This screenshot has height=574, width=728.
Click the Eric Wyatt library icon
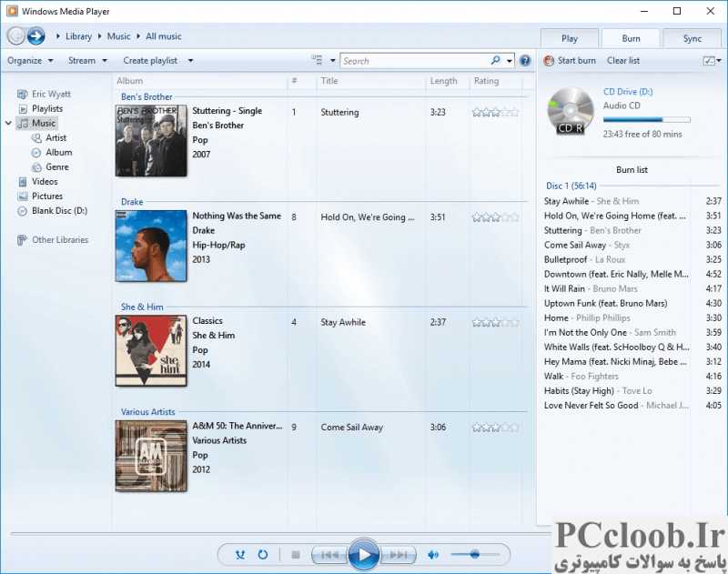tap(22, 95)
